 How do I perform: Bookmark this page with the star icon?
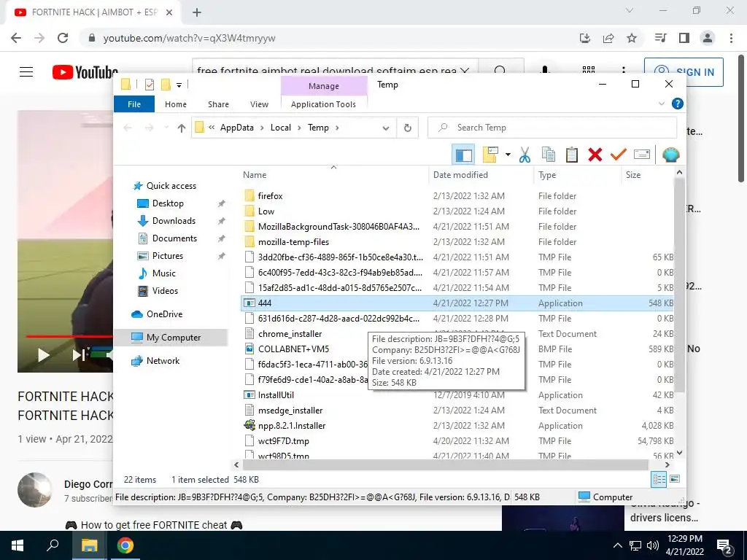tap(632, 38)
